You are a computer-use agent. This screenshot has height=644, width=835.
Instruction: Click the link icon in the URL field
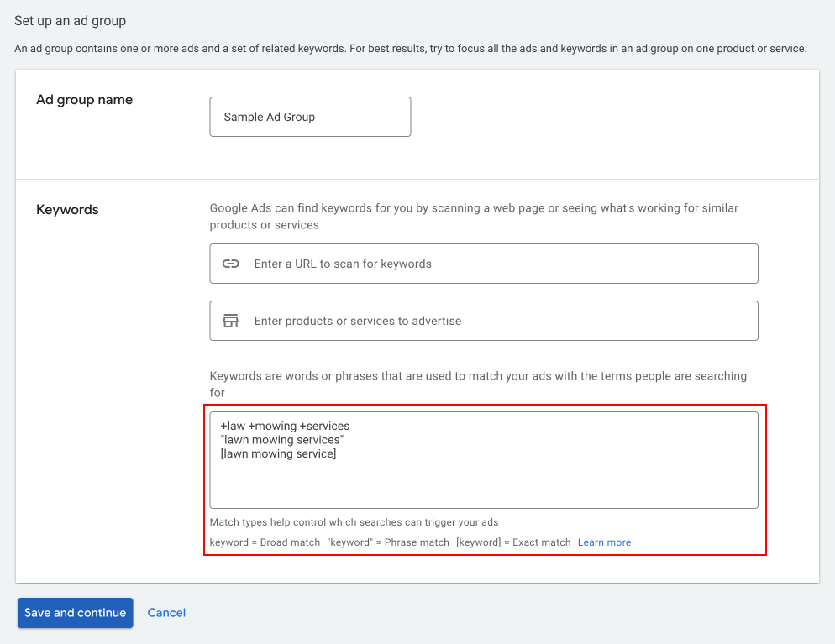230,264
